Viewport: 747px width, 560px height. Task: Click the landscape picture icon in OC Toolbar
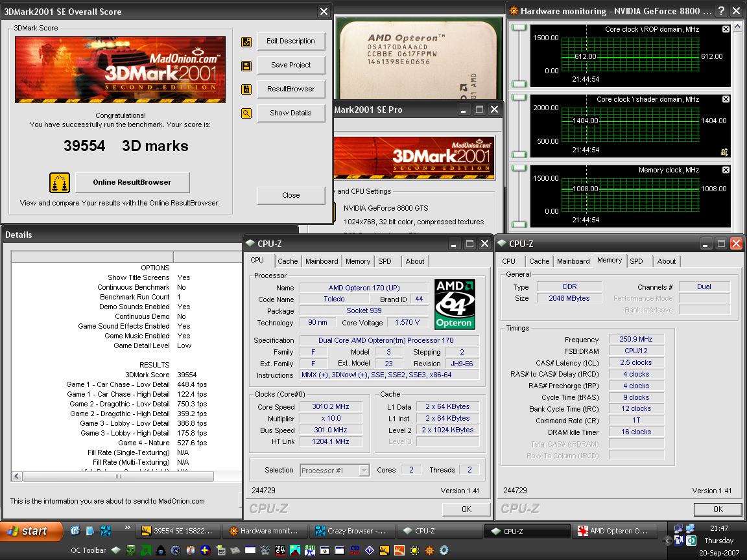tap(295, 550)
